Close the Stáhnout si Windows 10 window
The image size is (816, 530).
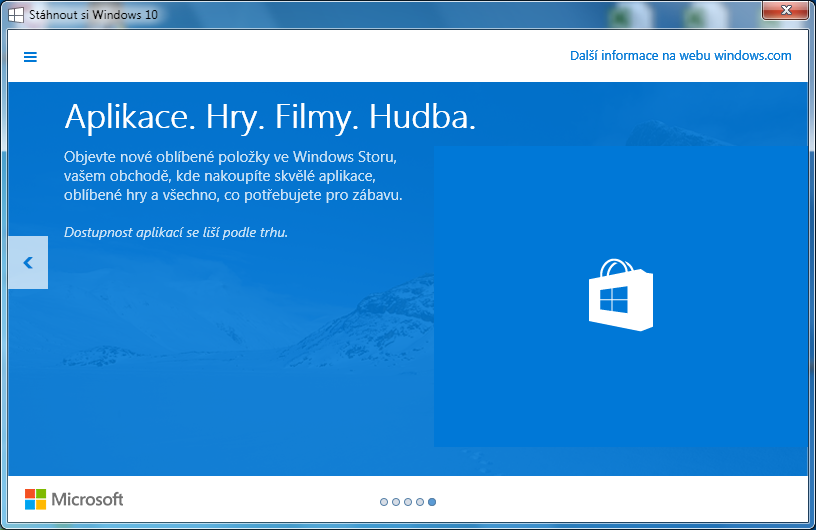[x=785, y=11]
